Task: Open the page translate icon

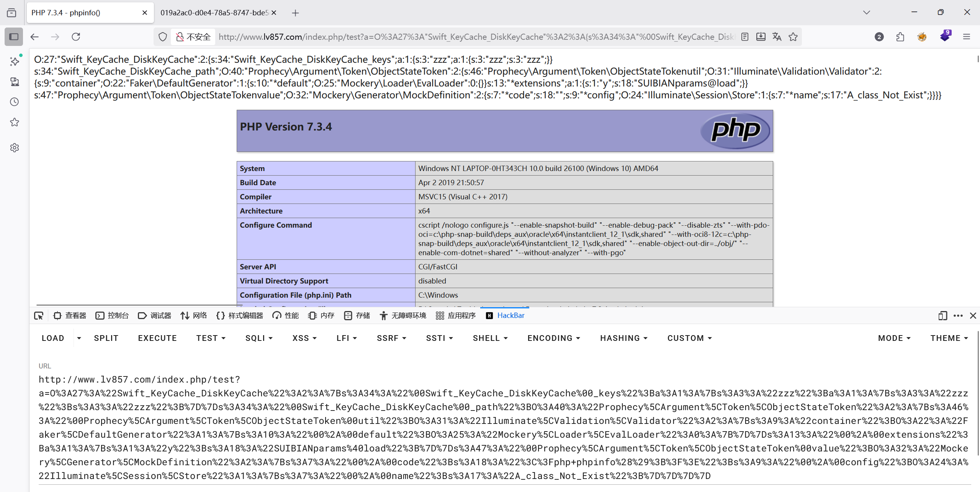Action: tap(777, 37)
